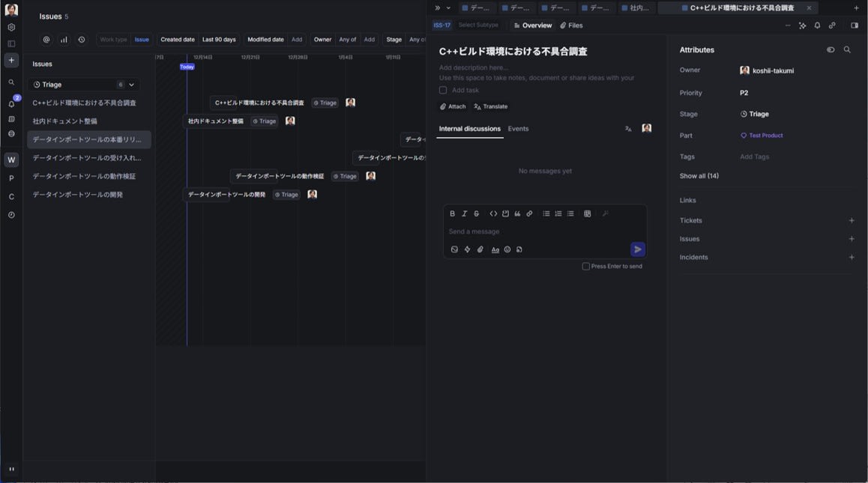
Task: Subscribe via bell icon in issue header
Action: [x=817, y=25]
